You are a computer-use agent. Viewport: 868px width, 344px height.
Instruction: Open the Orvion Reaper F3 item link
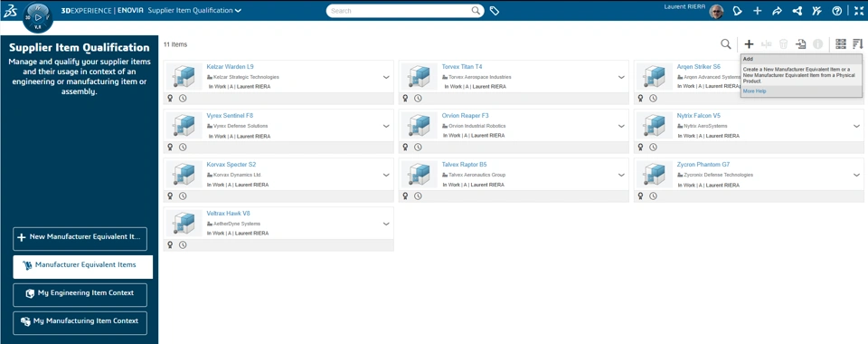tap(465, 116)
